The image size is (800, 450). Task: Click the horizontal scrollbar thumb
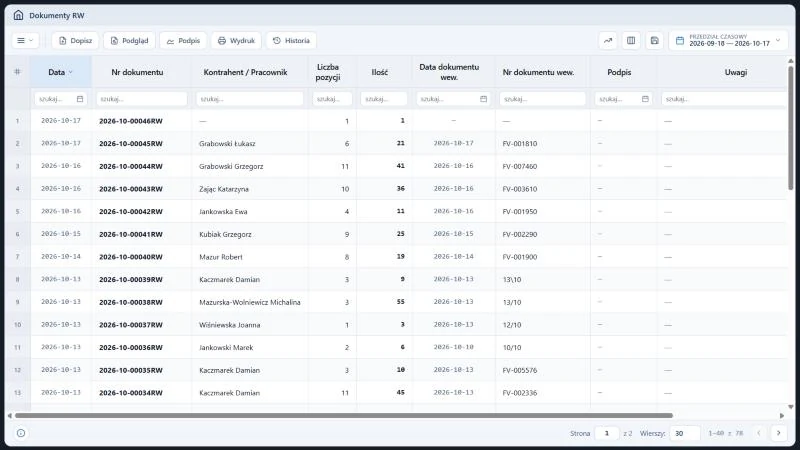point(344,415)
